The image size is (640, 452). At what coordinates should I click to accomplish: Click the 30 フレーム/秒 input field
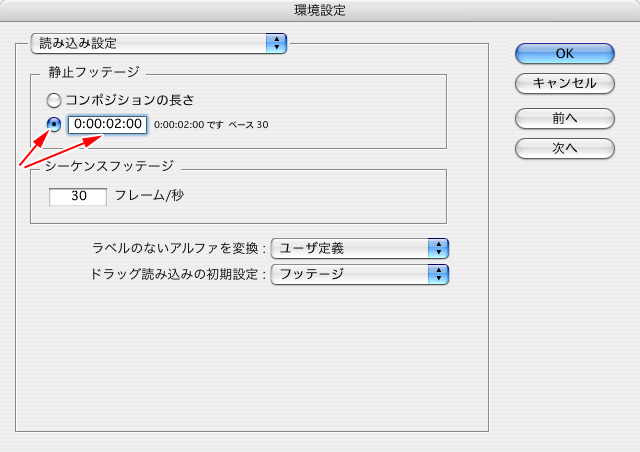78,197
